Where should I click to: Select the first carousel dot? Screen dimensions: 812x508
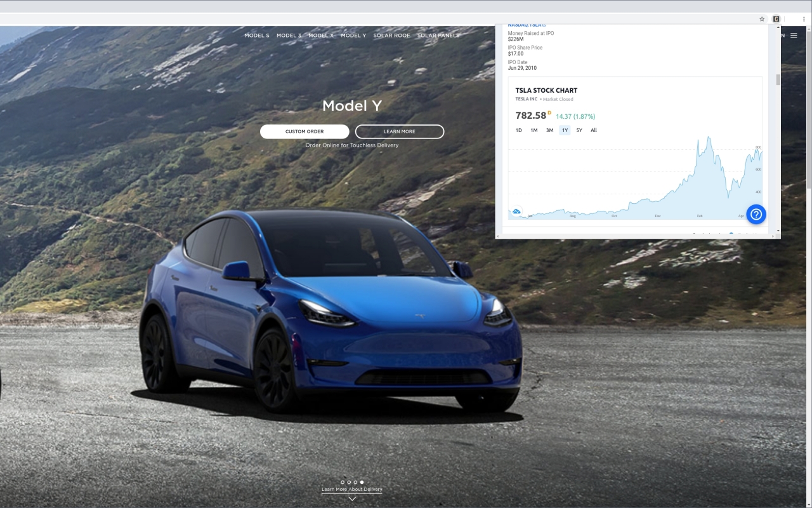(x=343, y=483)
